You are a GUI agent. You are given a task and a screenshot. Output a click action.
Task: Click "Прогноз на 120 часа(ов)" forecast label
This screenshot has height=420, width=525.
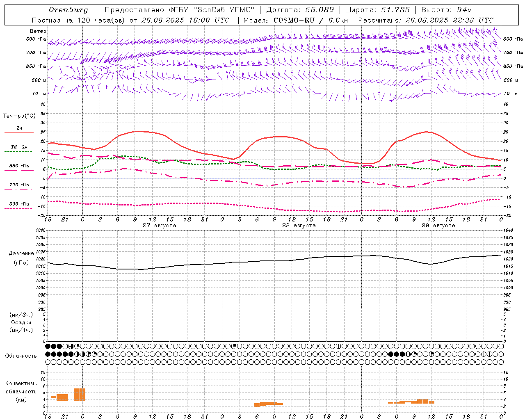click(79, 20)
